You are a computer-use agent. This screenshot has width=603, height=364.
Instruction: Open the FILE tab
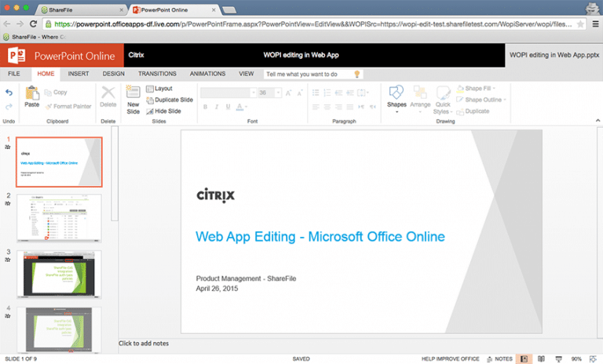coord(14,74)
